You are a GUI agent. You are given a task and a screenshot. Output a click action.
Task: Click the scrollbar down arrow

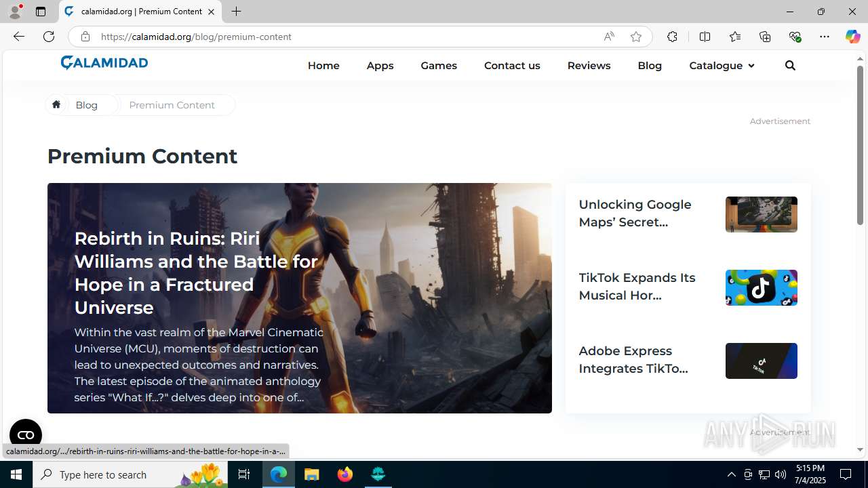click(860, 450)
